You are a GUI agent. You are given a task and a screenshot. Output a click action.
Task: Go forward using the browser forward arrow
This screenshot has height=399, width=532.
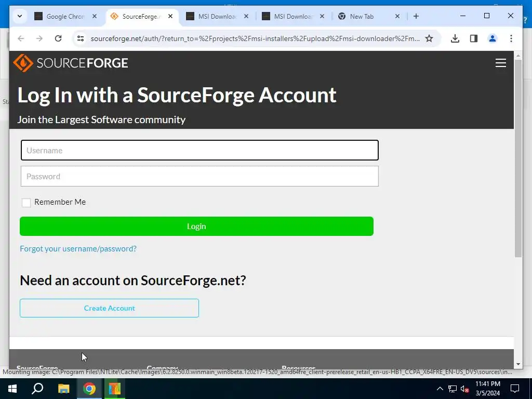39,38
